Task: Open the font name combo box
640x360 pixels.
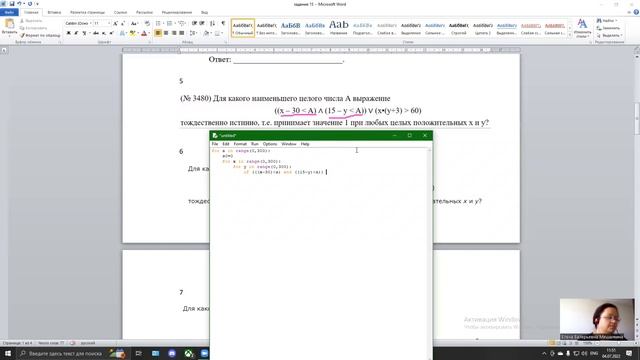Action: [x=78, y=24]
